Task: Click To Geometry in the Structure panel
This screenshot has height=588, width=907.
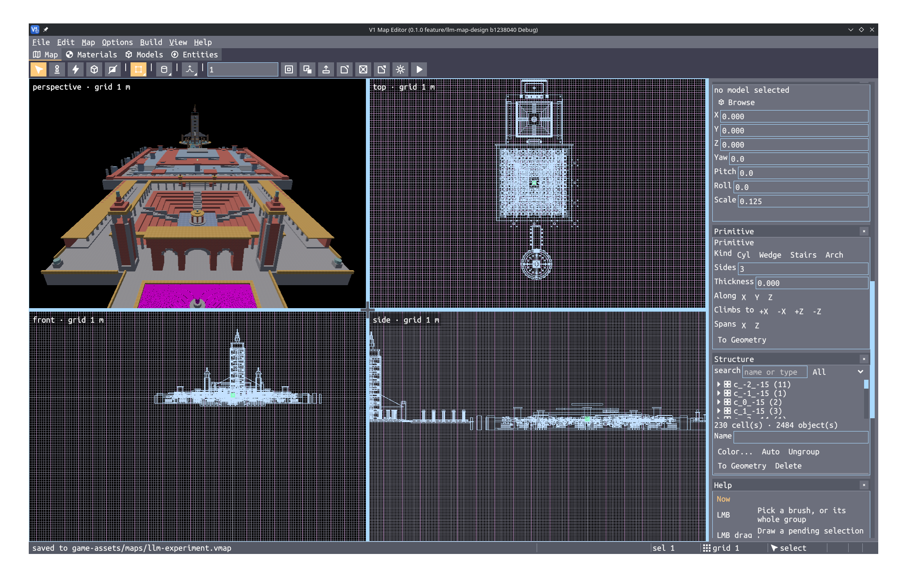Action: pyautogui.click(x=742, y=466)
